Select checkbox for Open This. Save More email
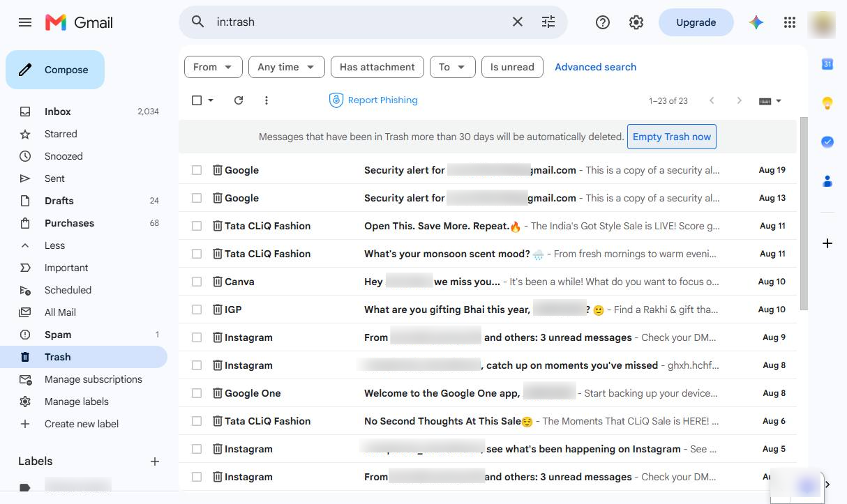Viewport: 847px width, 504px height. pyautogui.click(x=197, y=226)
